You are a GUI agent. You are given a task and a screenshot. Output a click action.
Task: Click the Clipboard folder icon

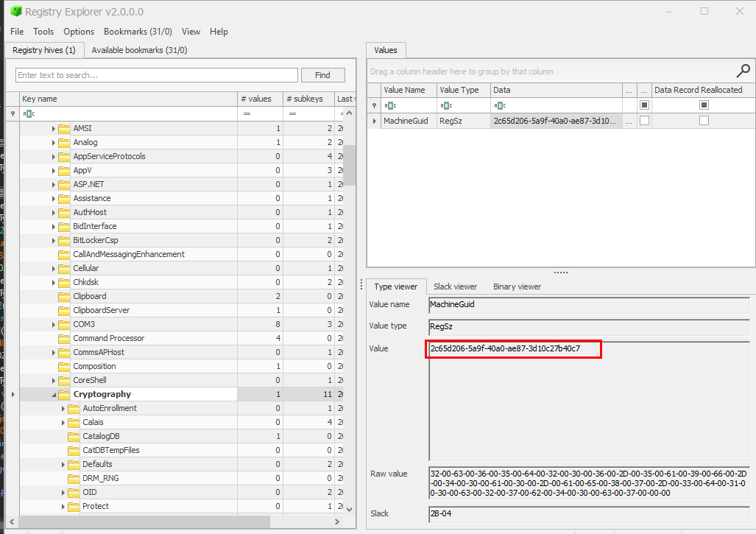[x=64, y=297]
